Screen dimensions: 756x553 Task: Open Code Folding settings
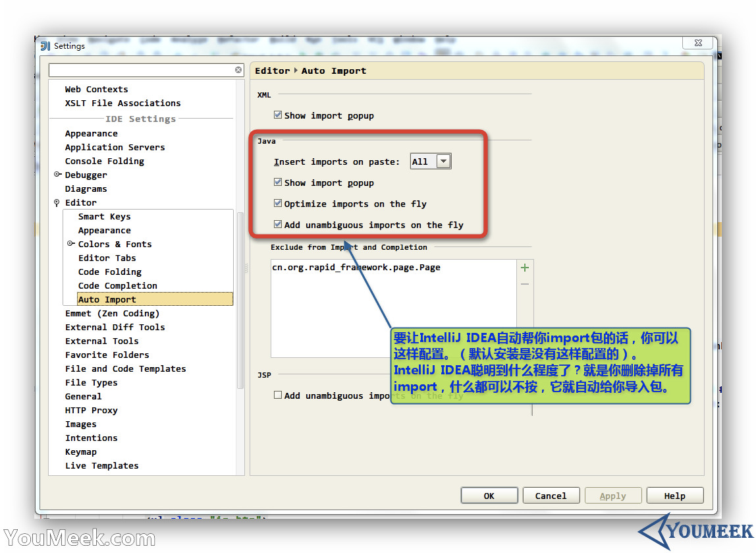[x=110, y=272]
